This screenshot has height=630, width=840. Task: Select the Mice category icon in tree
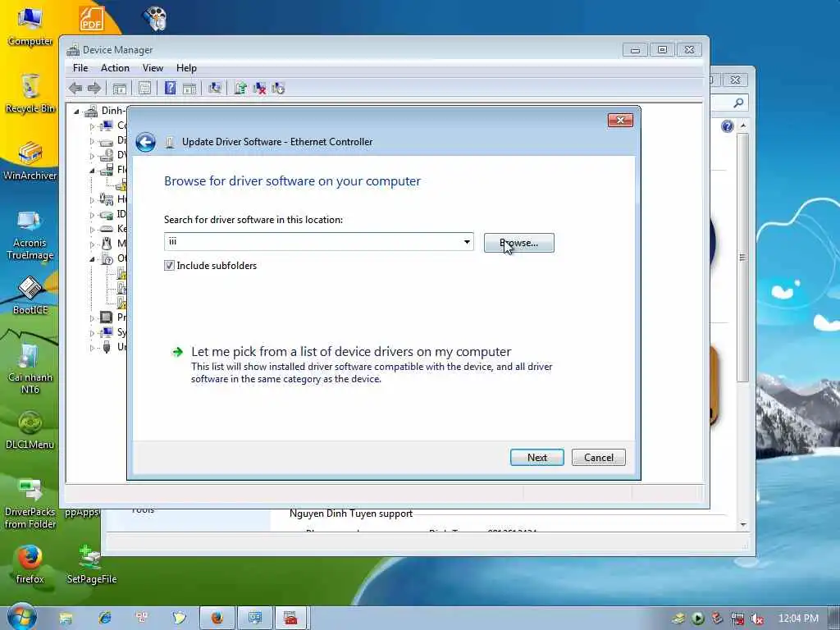(x=107, y=244)
